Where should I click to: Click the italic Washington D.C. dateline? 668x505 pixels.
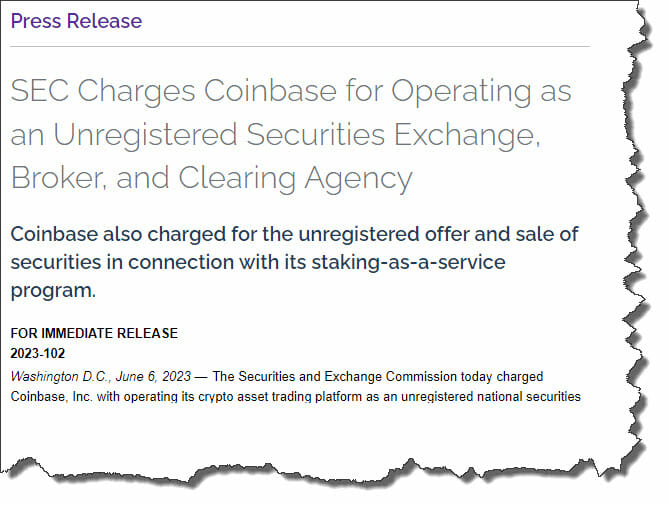(x=60, y=377)
